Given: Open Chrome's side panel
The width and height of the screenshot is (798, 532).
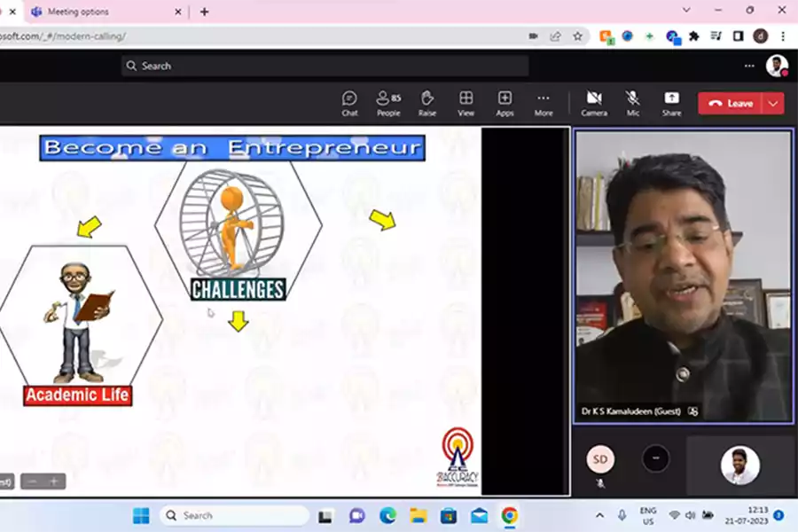Looking at the screenshot, I should point(738,36).
